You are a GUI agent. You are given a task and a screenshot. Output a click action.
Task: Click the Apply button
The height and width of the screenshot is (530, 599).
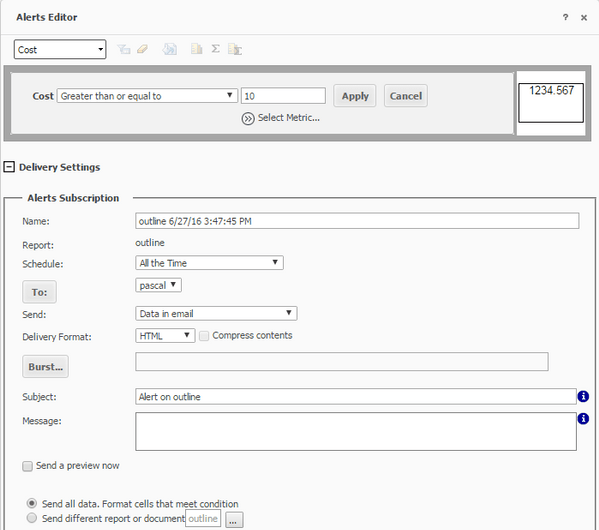355,96
